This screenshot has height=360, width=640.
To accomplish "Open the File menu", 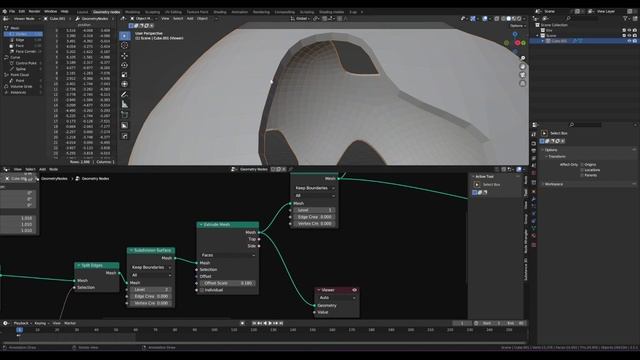I will click(x=12, y=11).
